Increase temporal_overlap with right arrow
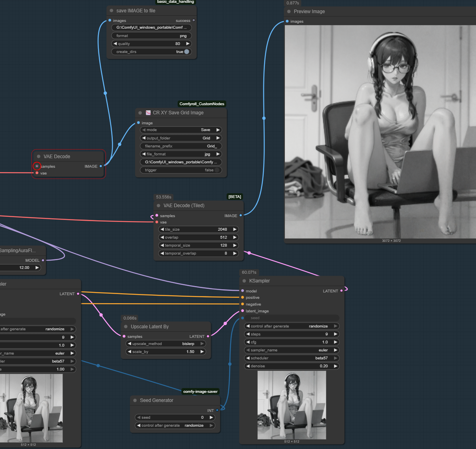Image resolution: width=476 pixels, height=449 pixels. tap(235, 253)
